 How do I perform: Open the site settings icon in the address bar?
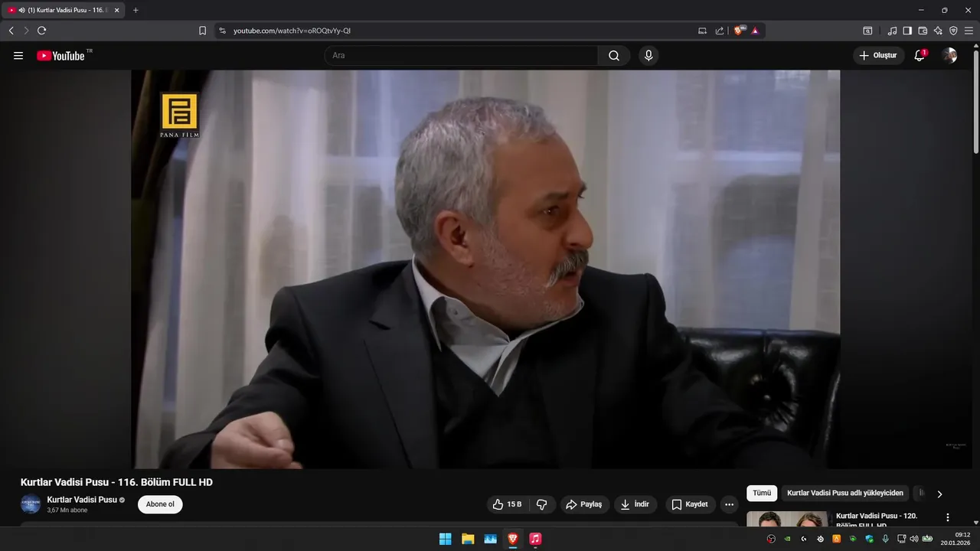(x=222, y=31)
